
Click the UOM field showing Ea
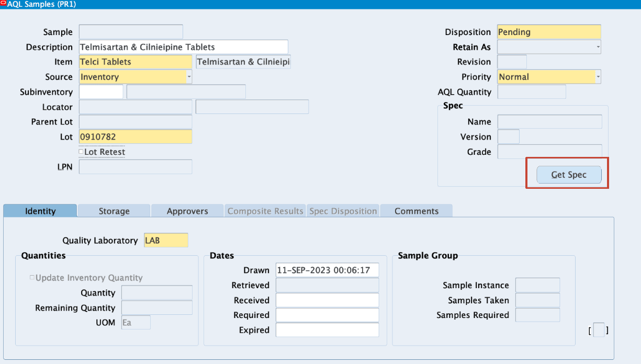point(136,323)
